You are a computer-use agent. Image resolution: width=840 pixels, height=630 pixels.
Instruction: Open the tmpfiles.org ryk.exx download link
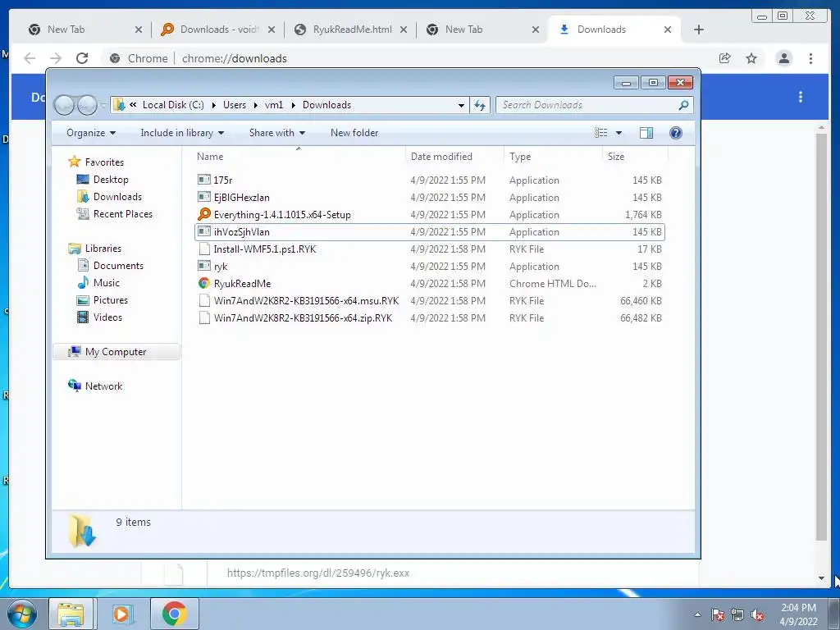point(318,573)
